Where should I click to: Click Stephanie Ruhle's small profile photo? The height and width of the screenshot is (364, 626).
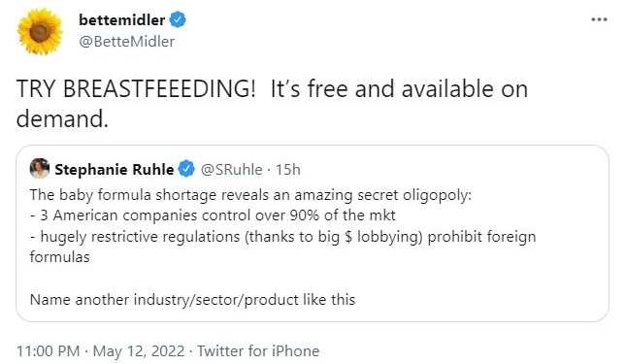coord(40,168)
